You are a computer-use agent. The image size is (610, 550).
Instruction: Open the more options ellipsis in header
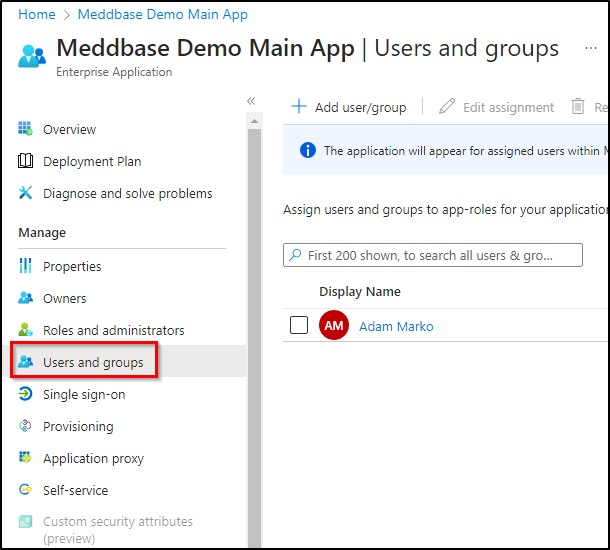click(x=591, y=48)
